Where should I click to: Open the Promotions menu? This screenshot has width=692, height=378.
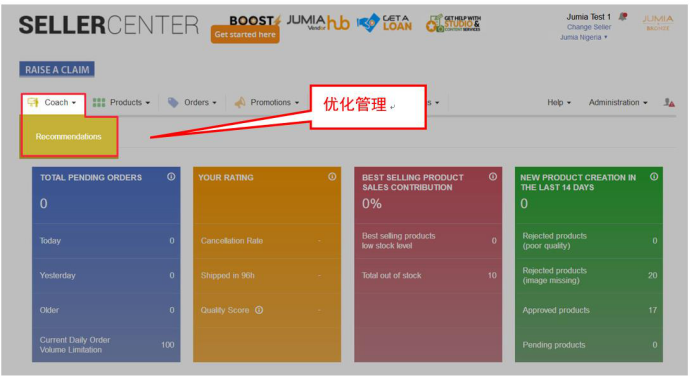[x=267, y=103]
